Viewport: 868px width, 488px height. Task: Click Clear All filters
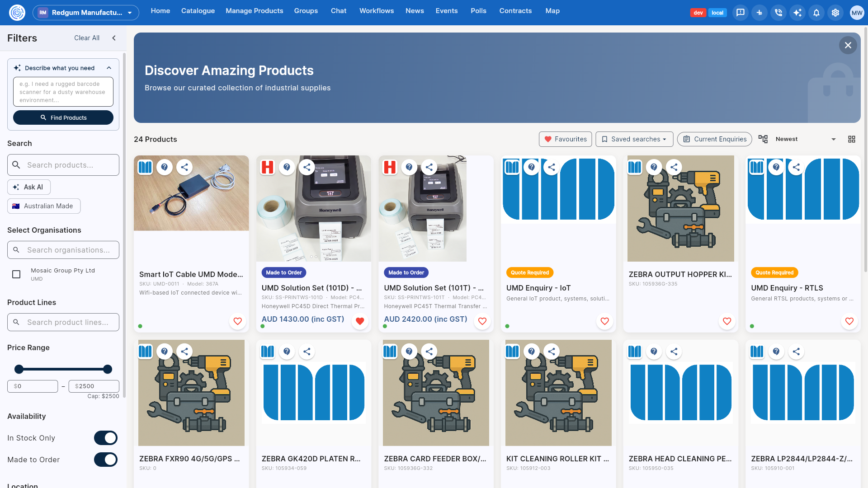(x=87, y=38)
